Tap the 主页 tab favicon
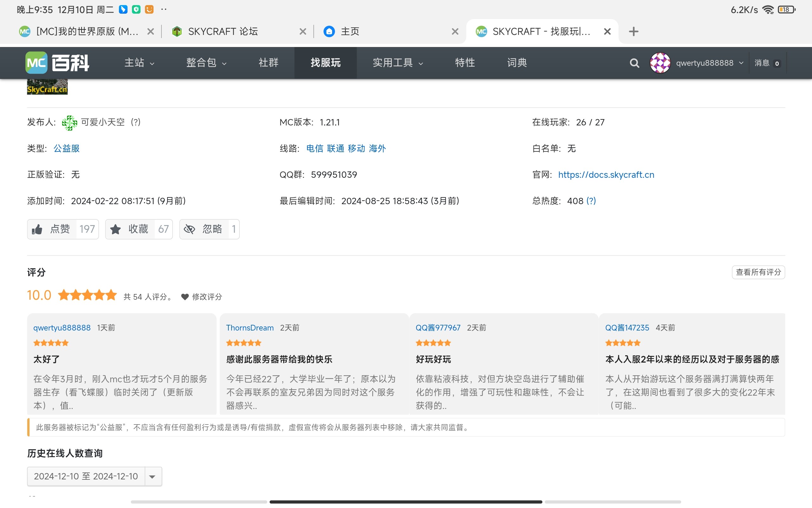 [329, 31]
